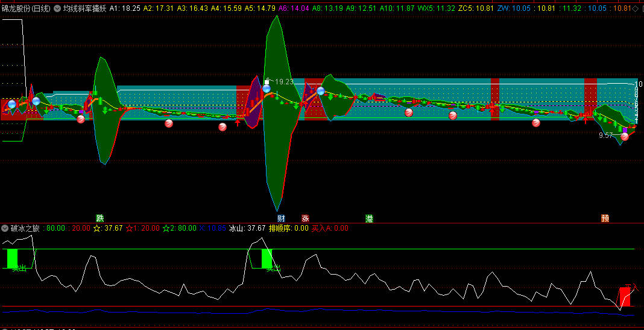Click the magenta A6: 14.04 value
644x330 pixels.
click(294, 8)
